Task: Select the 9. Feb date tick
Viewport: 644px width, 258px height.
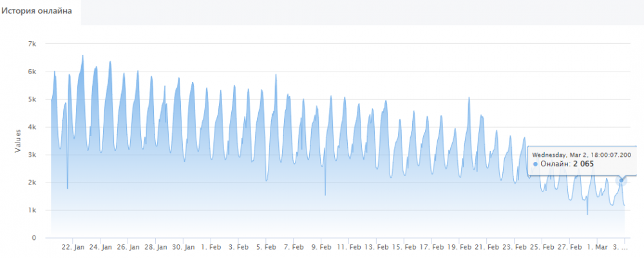Action: pos(321,247)
